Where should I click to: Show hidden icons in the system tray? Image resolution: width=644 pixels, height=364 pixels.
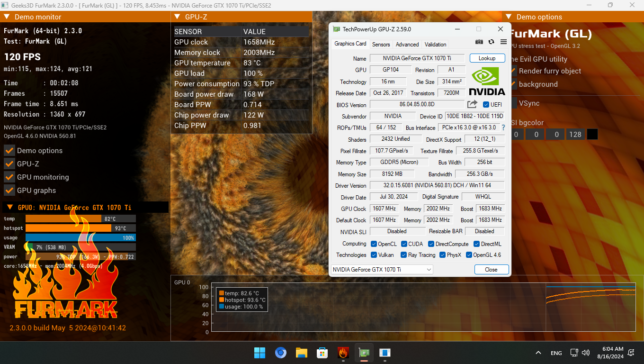coord(538,353)
